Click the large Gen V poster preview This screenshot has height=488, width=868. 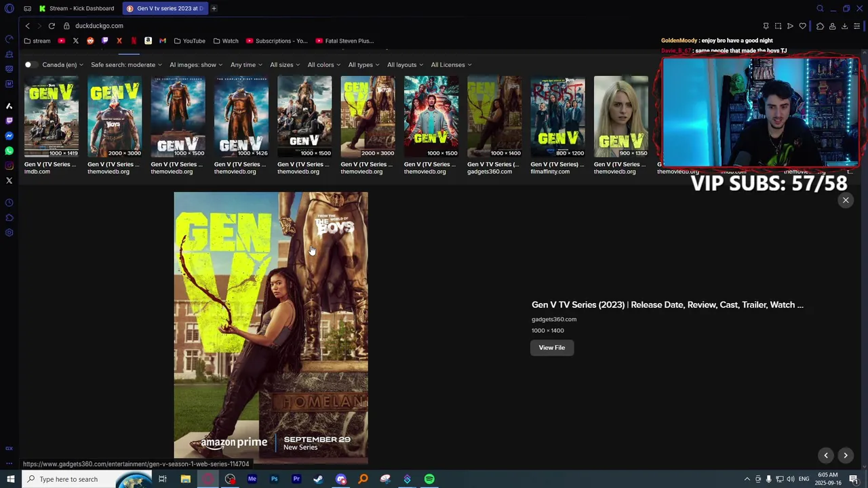271,327
